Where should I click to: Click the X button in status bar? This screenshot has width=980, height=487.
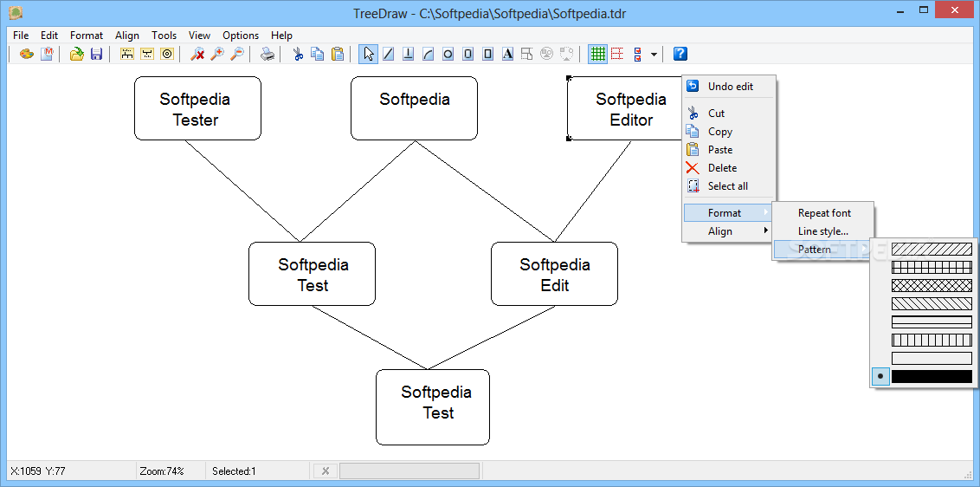pyautogui.click(x=325, y=471)
